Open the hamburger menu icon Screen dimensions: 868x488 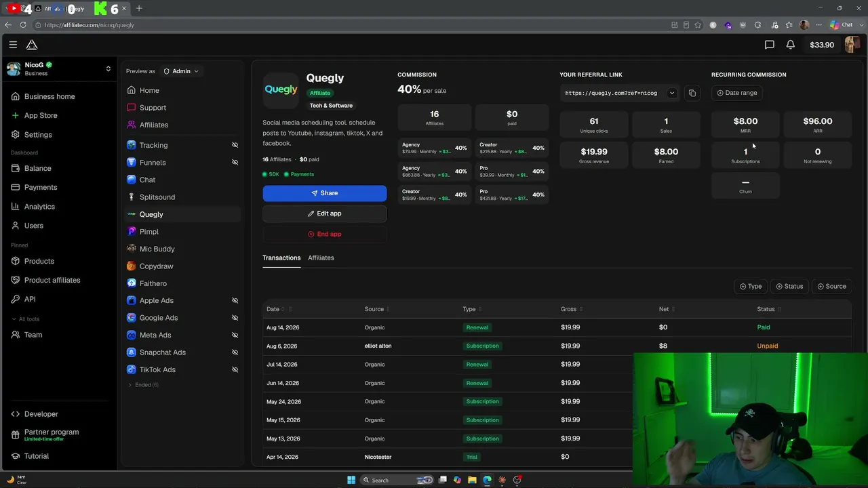[13, 45]
